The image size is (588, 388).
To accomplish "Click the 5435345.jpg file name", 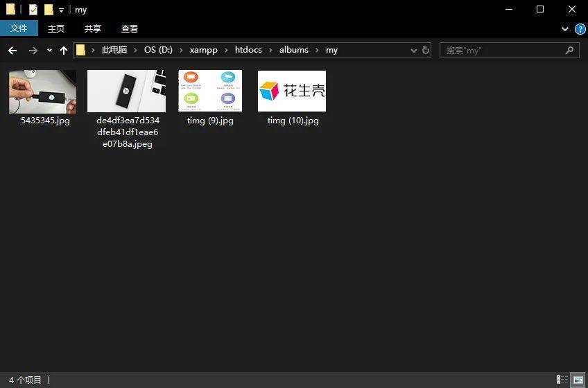I will 45,121.
